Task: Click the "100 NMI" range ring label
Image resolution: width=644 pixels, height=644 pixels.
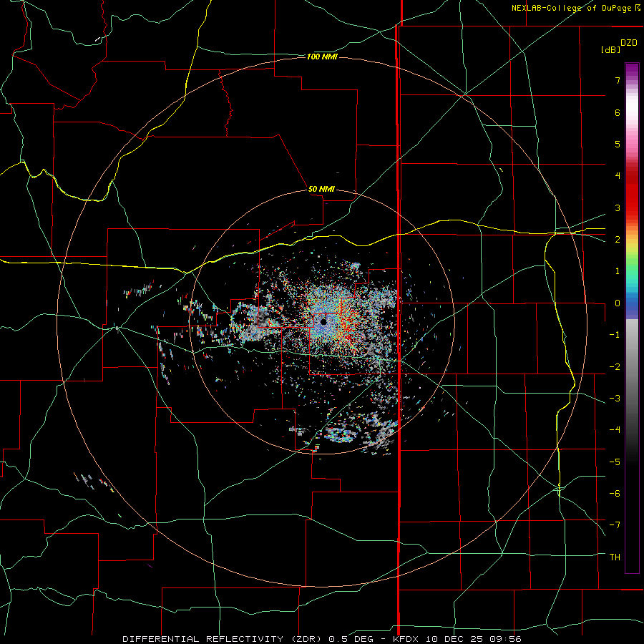Action: pos(322,57)
